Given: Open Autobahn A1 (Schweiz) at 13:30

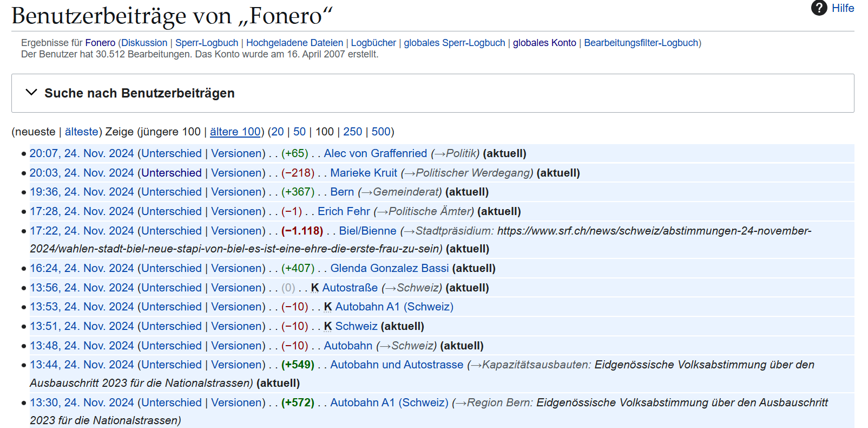Looking at the screenshot, I should pyautogui.click(x=389, y=403).
